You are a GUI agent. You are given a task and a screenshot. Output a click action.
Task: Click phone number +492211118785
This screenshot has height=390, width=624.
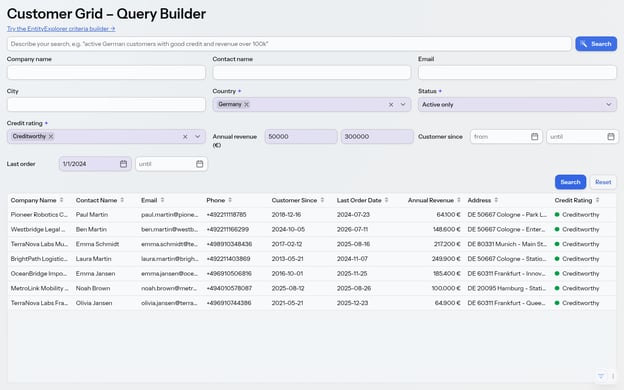226,214
